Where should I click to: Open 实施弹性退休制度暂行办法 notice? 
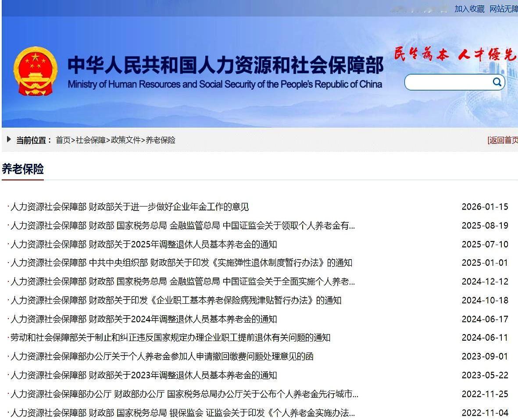[182, 263]
